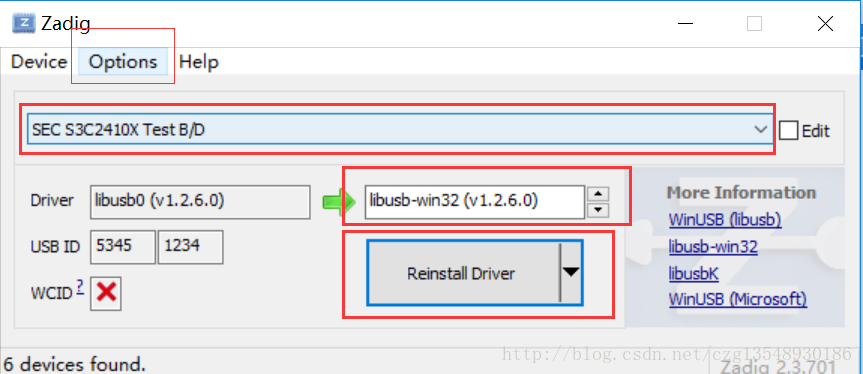Step driver selection up arrow
Screen dimensions: 863x374
tap(598, 194)
